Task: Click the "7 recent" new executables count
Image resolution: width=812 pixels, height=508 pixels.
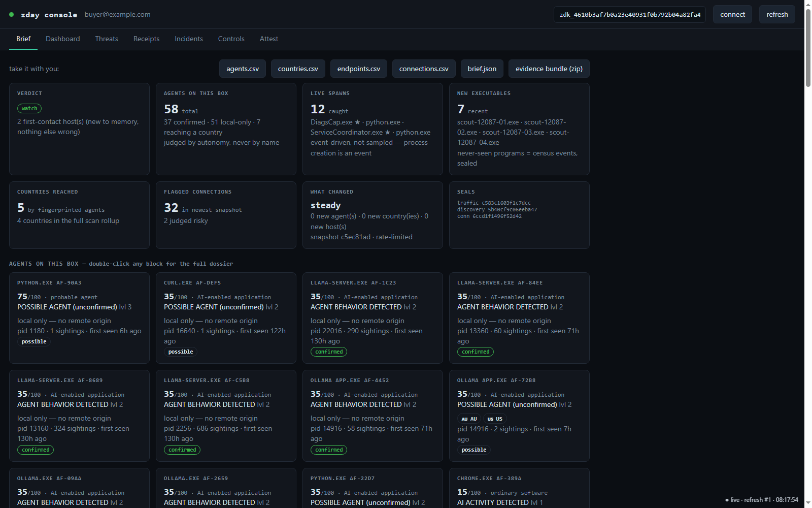Action: (x=472, y=109)
